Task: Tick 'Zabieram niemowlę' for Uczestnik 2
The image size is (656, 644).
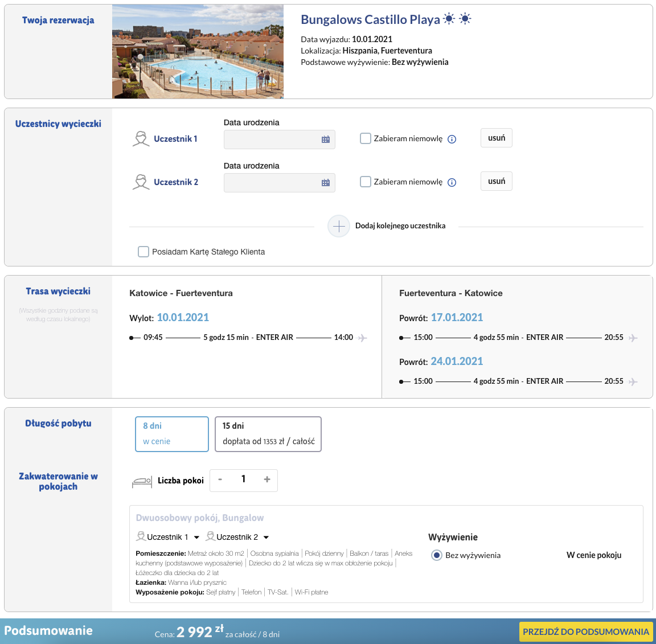Action: (365, 182)
